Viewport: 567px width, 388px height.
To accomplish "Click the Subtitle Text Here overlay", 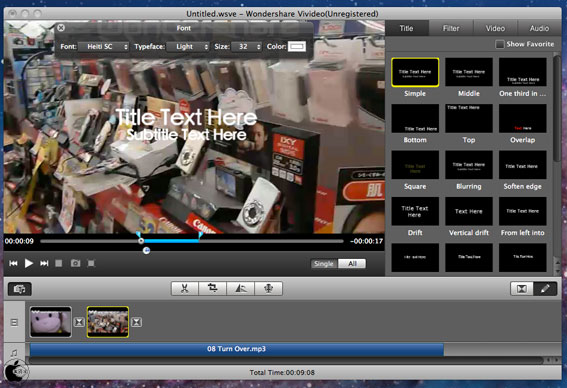I will click(186, 135).
